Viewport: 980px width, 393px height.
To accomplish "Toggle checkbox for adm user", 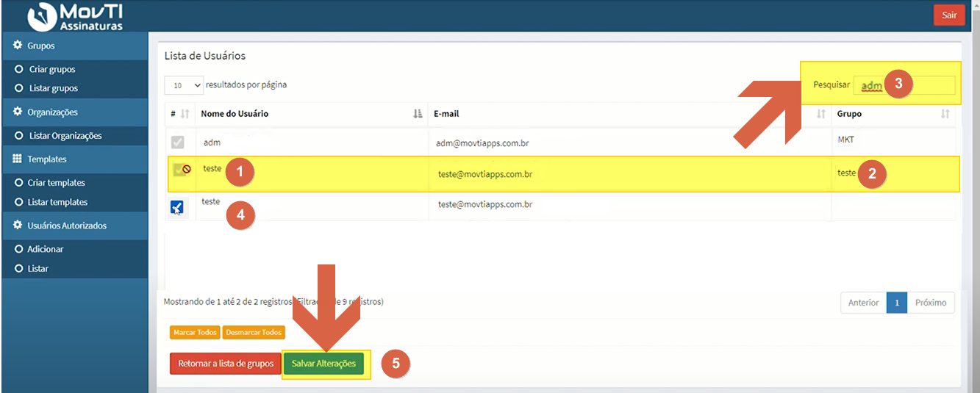I will click(x=177, y=143).
